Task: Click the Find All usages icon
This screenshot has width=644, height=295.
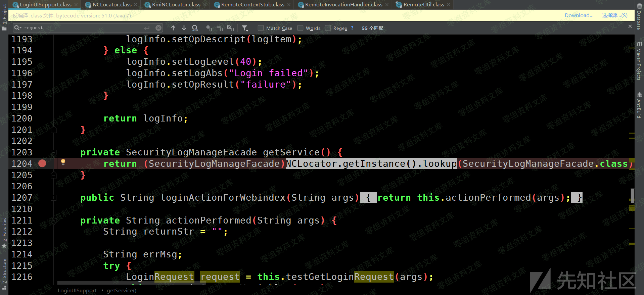Action: click(x=195, y=28)
